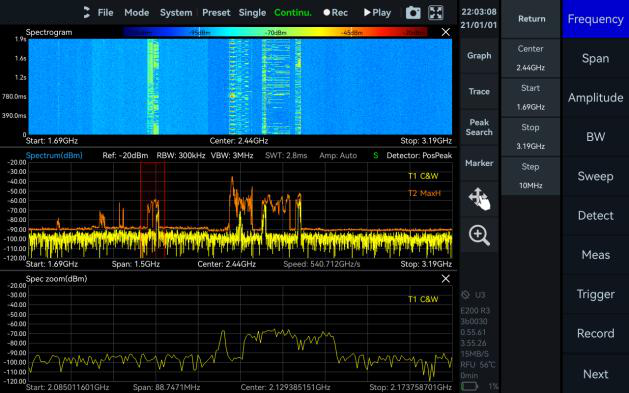This screenshot has width=629, height=393.
Task: Open the File menu
Action: point(106,12)
